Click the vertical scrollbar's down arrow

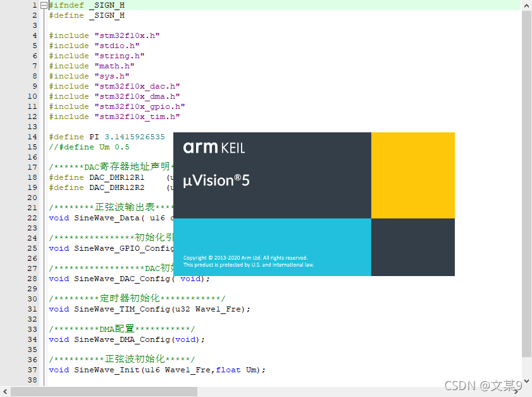pos(526,381)
